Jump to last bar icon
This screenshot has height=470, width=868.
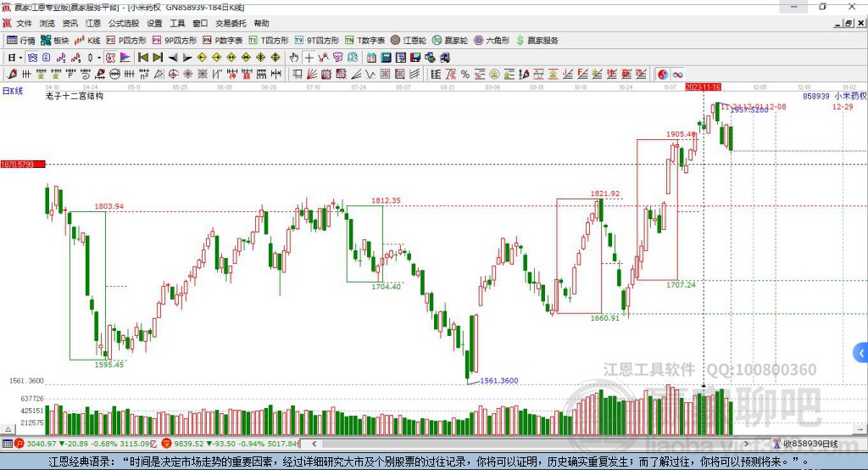coord(158,58)
